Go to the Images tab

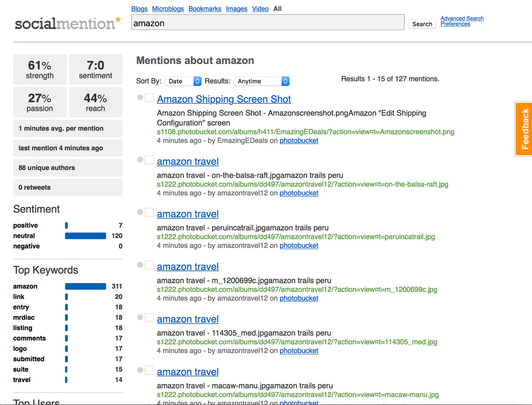coord(236,9)
